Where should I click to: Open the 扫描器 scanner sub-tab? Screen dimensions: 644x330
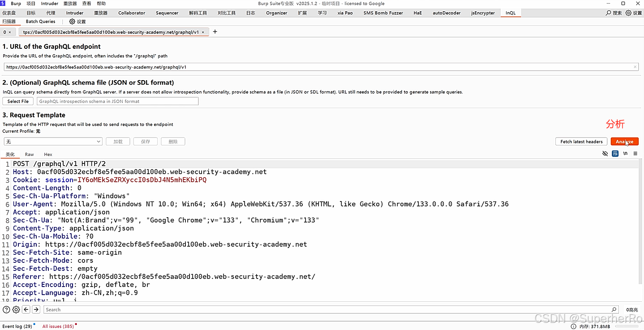click(9, 21)
